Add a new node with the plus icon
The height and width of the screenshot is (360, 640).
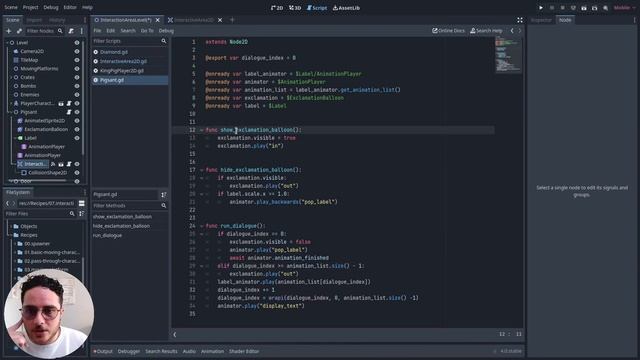(9, 31)
